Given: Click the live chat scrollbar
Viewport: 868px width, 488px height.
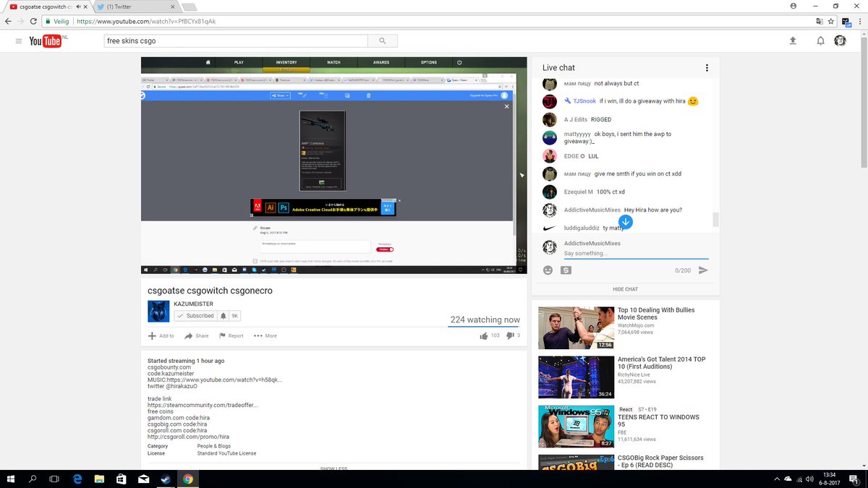Looking at the screenshot, I should [716, 219].
